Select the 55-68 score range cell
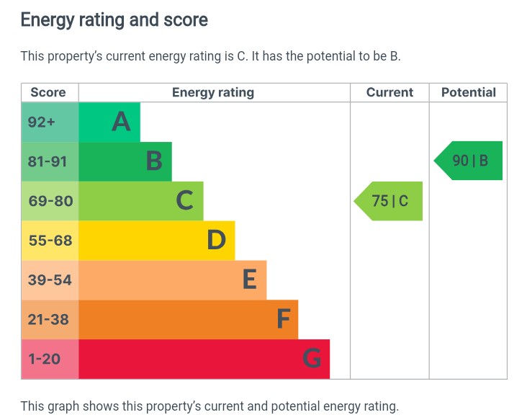Screen dimensions: 527x420 point(50,241)
